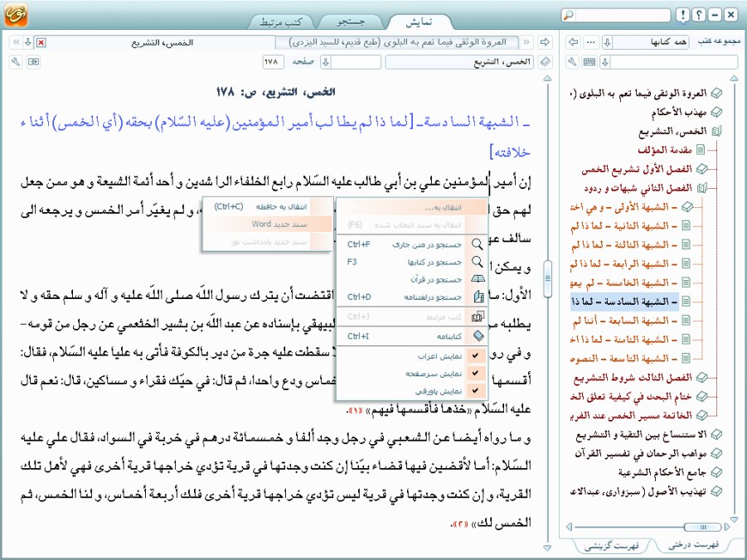This screenshot has width=747, height=560.
Task: Click the Quran book icon of جستجو در قرآن
Action: click(x=478, y=279)
